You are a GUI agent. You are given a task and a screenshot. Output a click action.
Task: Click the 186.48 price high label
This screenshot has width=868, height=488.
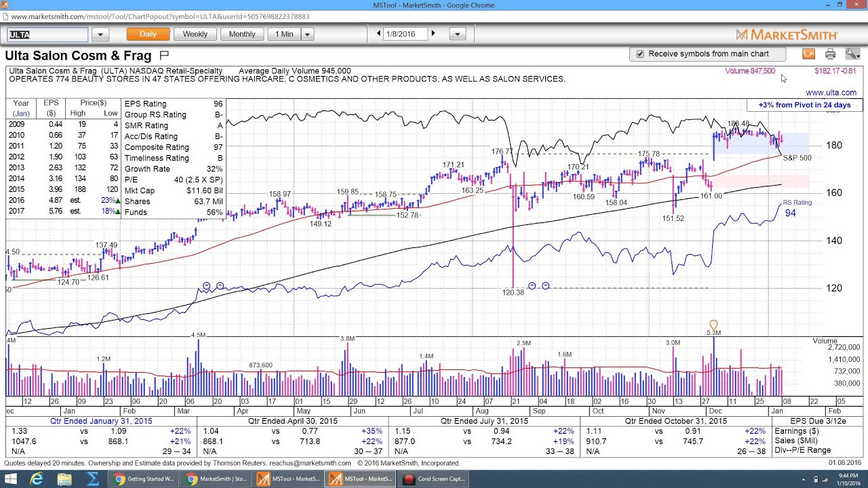(x=738, y=124)
